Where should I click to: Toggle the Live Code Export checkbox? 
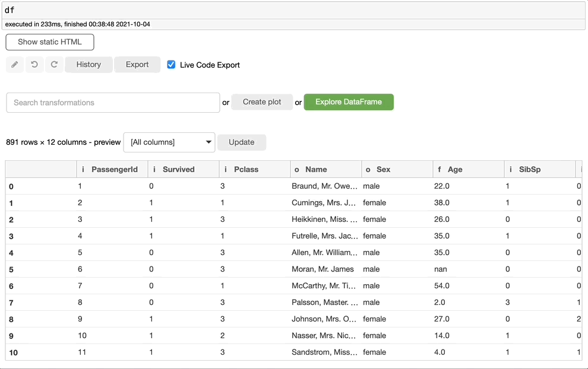[x=171, y=65]
